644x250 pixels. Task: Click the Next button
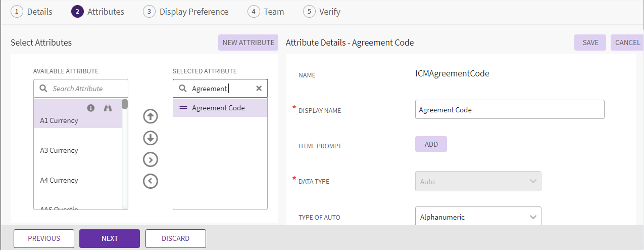click(x=110, y=238)
